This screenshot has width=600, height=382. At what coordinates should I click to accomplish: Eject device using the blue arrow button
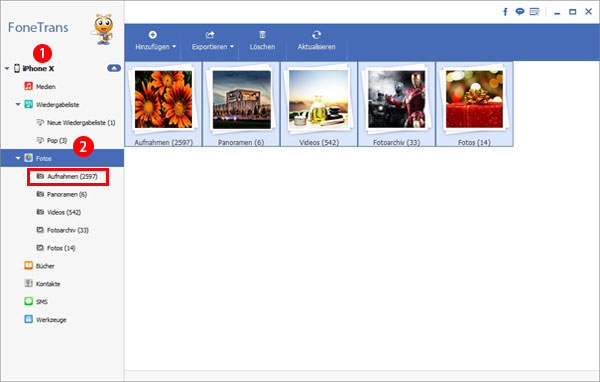tap(114, 68)
